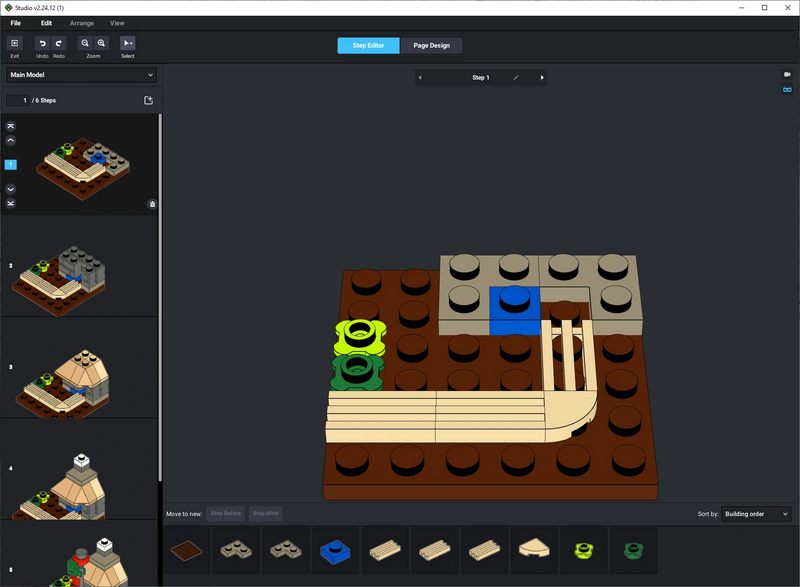This screenshot has width=800, height=587.
Task: Click the camera view icon
Action: (x=786, y=75)
